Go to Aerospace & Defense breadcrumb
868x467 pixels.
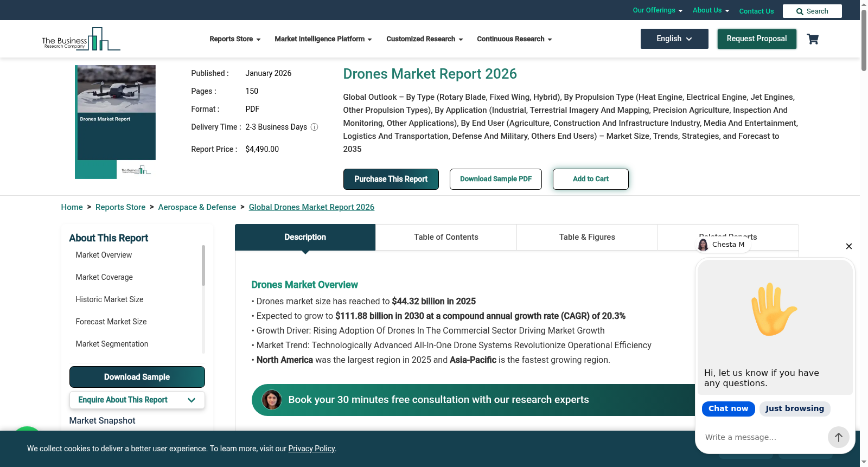click(x=197, y=207)
